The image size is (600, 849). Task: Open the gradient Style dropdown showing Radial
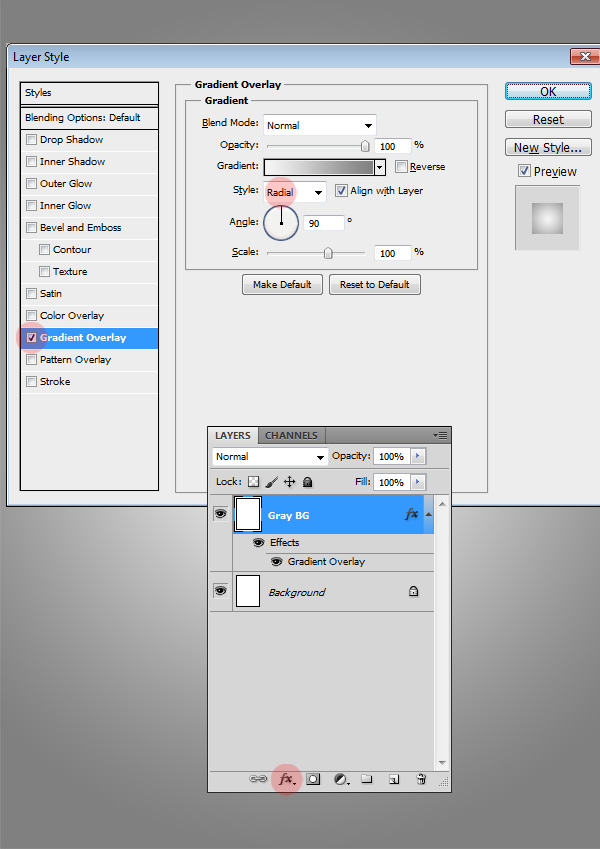(295, 192)
